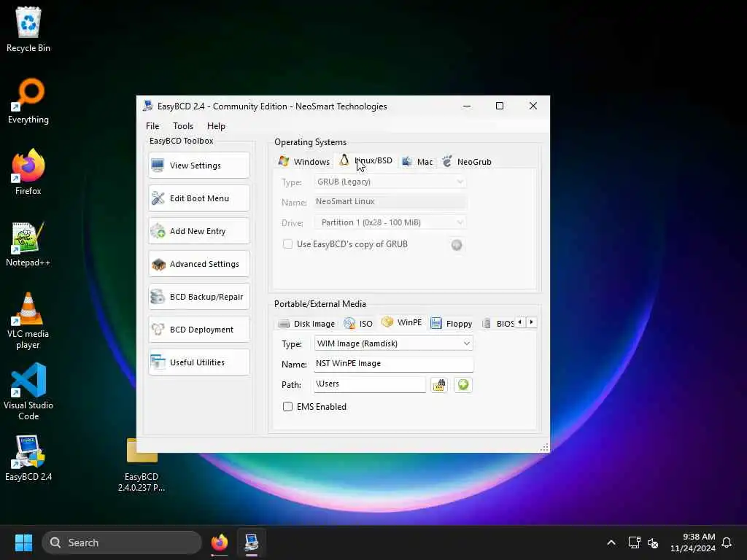The width and height of the screenshot is (747, 560).
Task: Click the EasyBCD taskbar icon
Action: pyautogui.click(x=252, y=542)
